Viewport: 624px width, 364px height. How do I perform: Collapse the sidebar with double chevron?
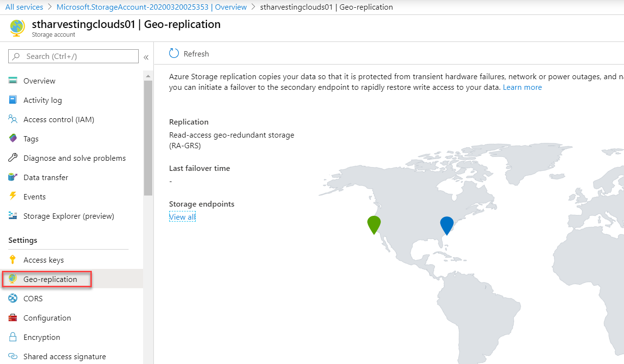[x=146, y=57]
